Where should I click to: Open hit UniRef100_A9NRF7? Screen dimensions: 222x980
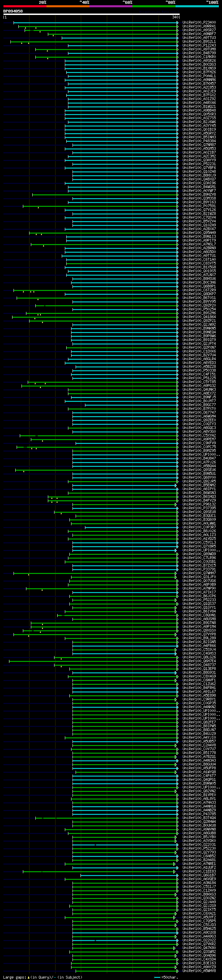click(199, 34)
